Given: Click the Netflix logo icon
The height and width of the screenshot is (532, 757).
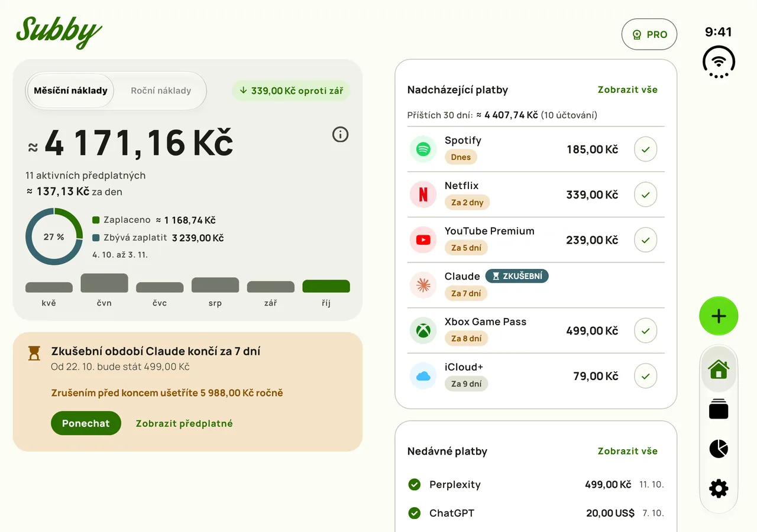Looking at the screenshot, I should pyautogui.click(x=423, y=194).
